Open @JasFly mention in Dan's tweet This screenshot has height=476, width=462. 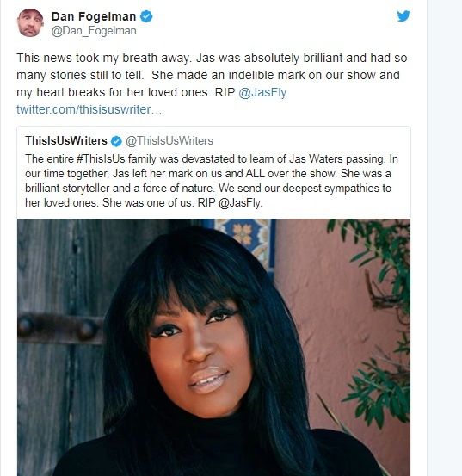262,93
